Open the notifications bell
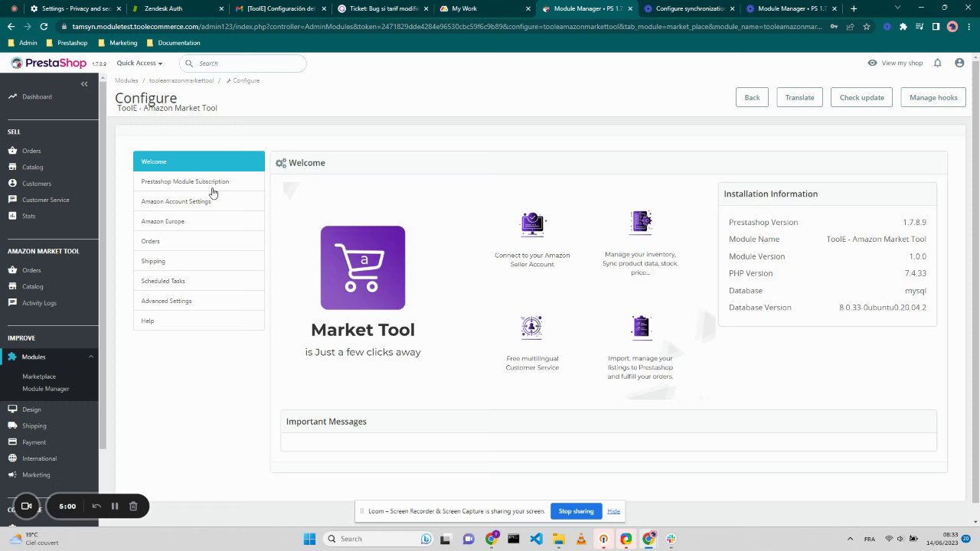The height and width of the screenshot is (551, 980). pyautogui.click(x=937, y=63)
